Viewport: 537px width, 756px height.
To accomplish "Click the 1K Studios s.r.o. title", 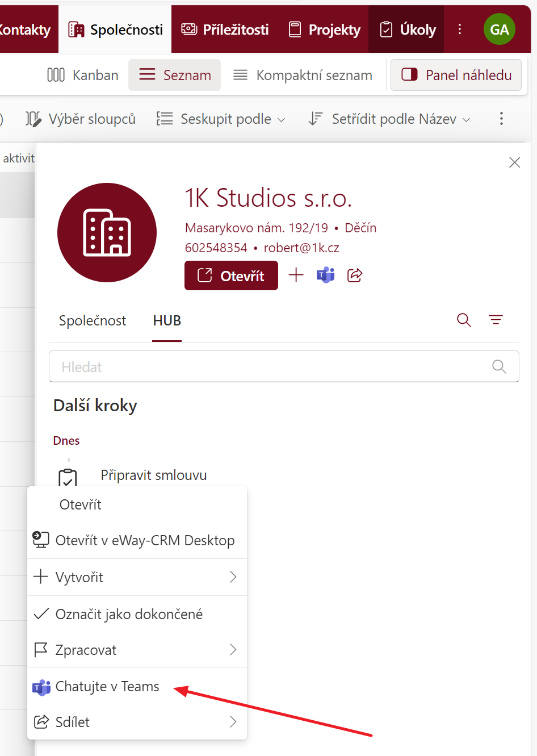I will point(268,198).
